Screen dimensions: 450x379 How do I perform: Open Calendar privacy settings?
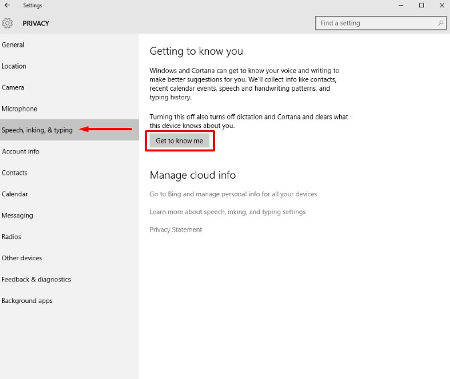pyautogui.click(x=69, y=194)
